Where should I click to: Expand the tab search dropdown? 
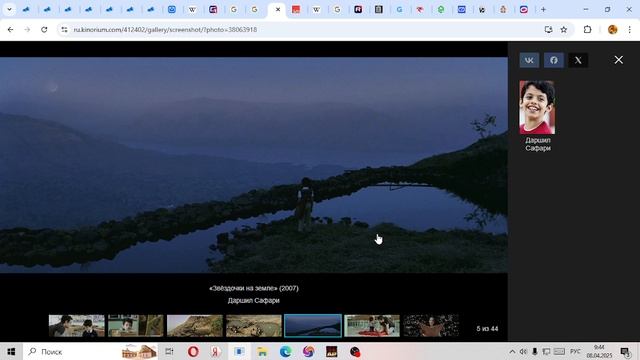pos(9,9)
